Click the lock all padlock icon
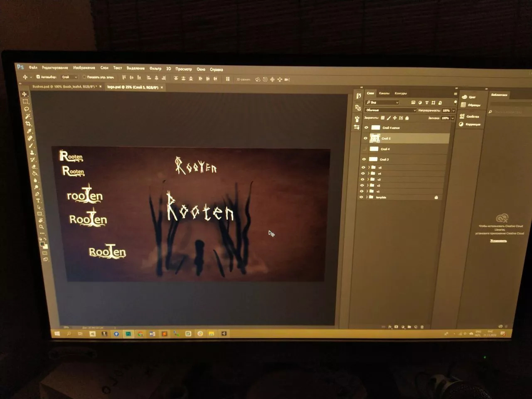 407,118
